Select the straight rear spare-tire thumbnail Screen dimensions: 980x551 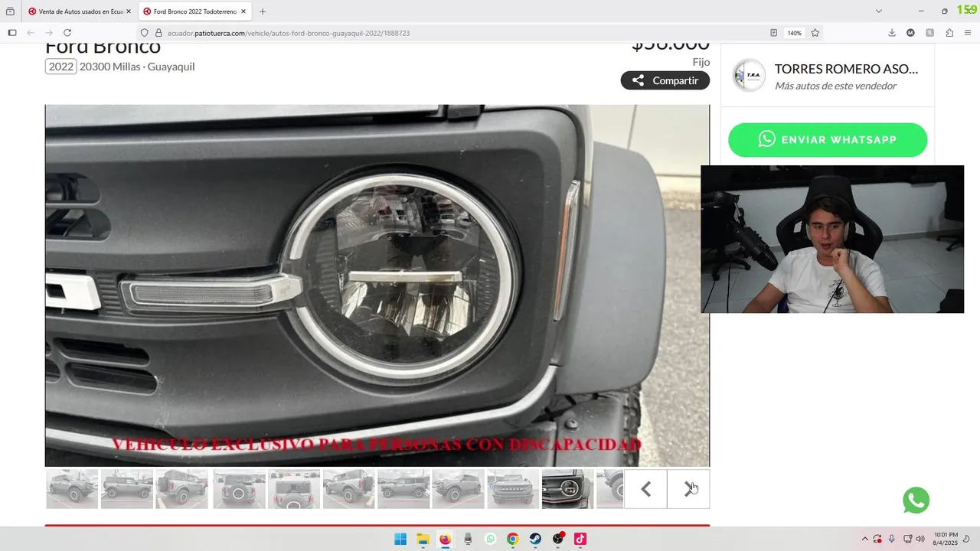click(239, 489)
